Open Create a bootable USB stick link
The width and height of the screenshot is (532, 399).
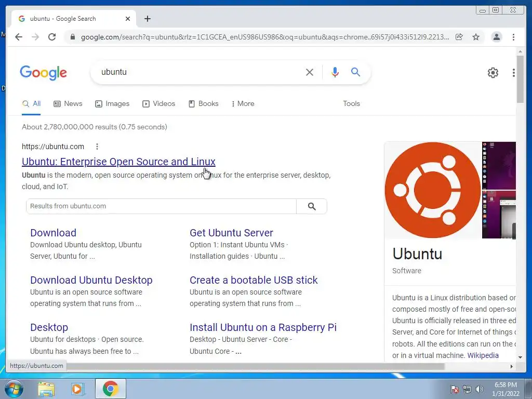click(254, 280)
